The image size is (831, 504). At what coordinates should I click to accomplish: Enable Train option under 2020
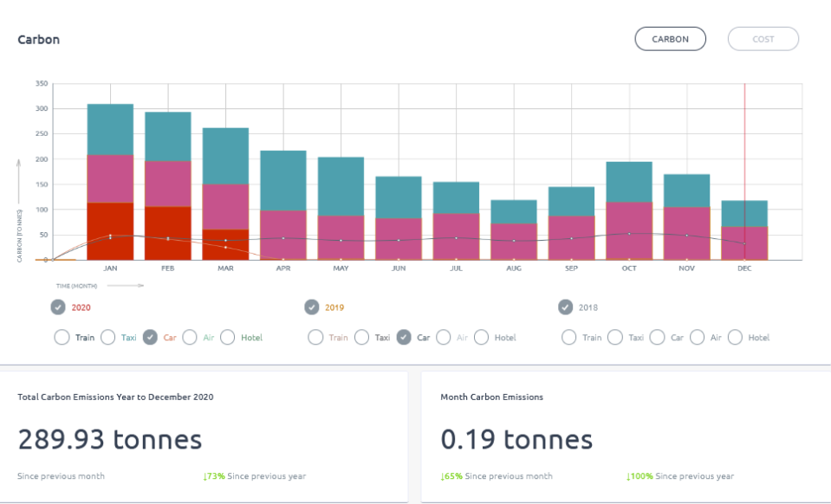[x=62, y=338]
